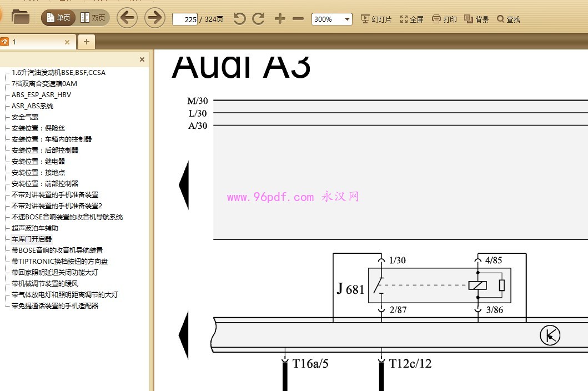Open the search tool (查找)

(x=508, y=19)
